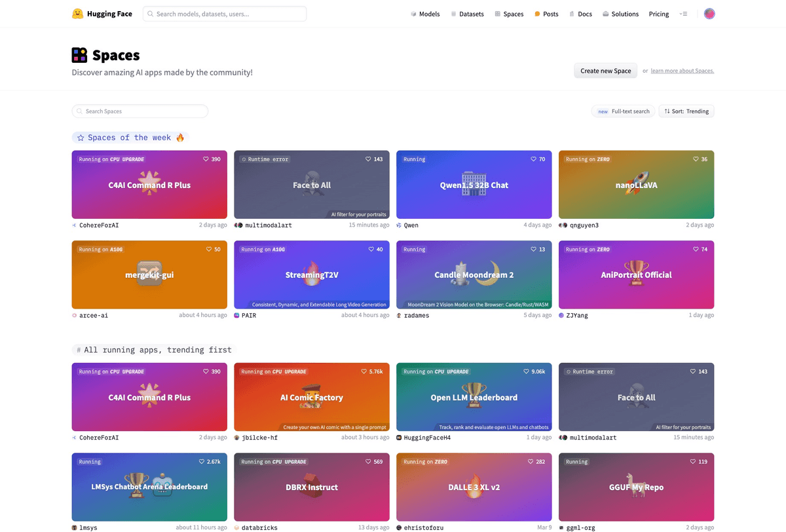
Task: Go to the Pricing page
Action: click(x=659, y=14)
